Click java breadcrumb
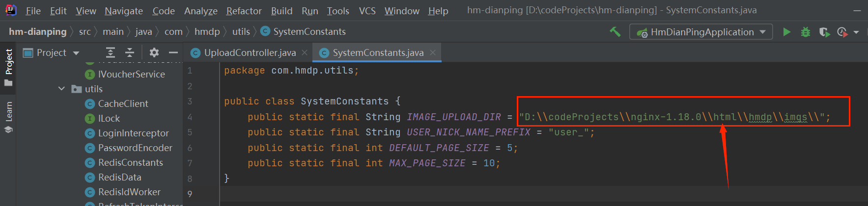The image size is (868, 206). coord(143,31)
